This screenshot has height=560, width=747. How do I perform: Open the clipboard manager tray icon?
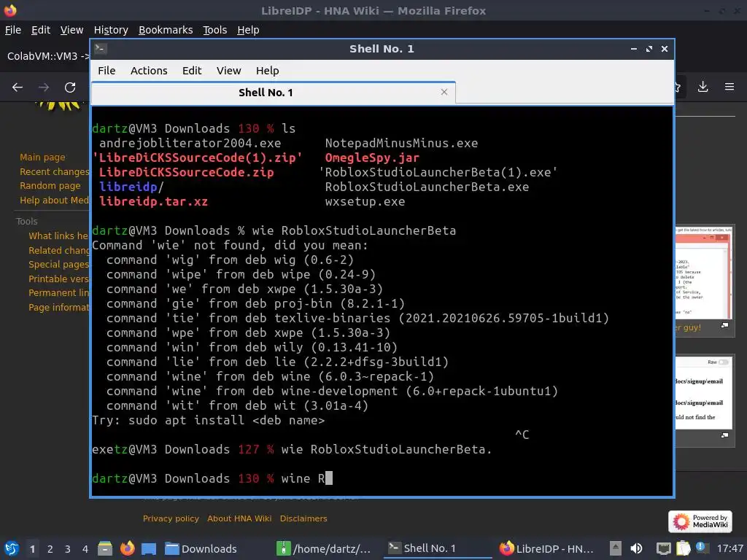[x=683, y=548]
